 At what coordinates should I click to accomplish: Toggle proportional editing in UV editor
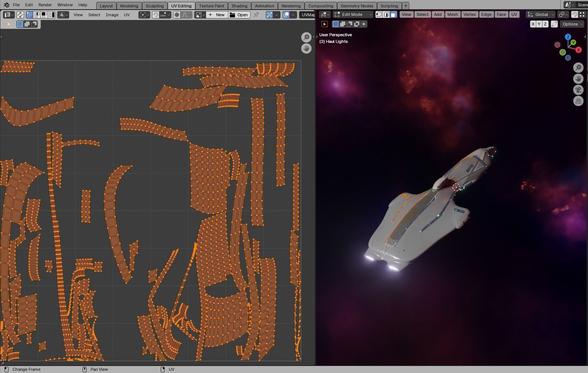click(x=177, y=15)
